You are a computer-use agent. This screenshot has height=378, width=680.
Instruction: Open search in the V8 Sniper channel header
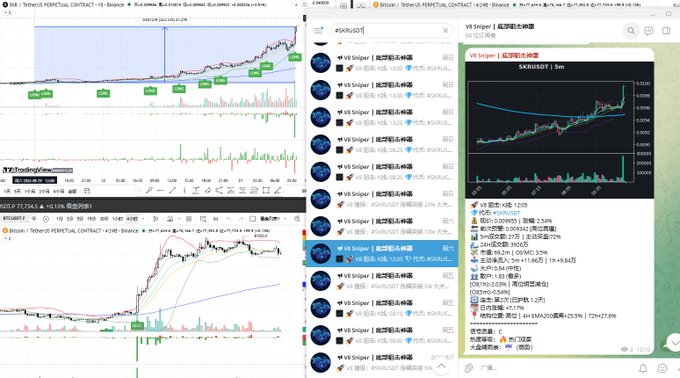[x=631, y=31]
